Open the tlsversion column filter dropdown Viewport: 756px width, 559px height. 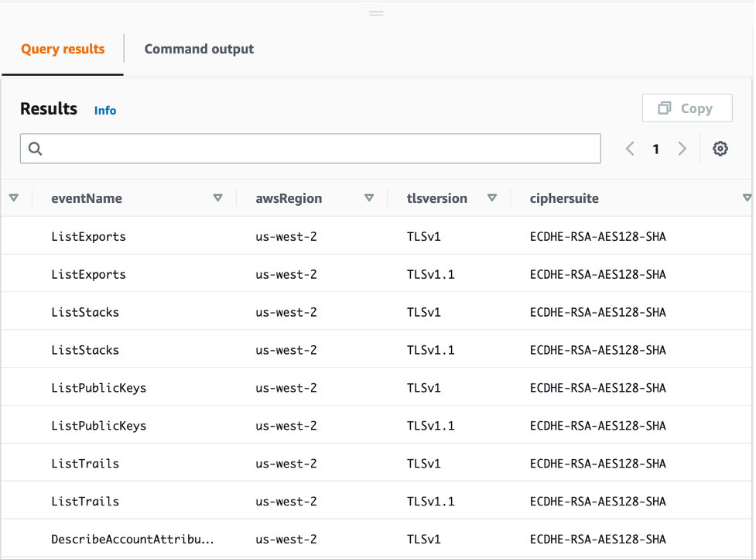click(x=492, y=197)
